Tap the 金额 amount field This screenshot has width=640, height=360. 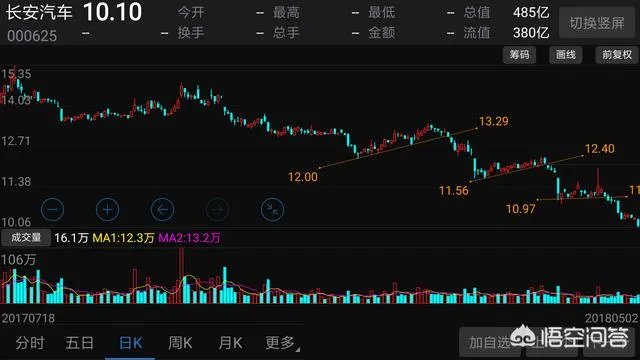click(x=411, y=33)
